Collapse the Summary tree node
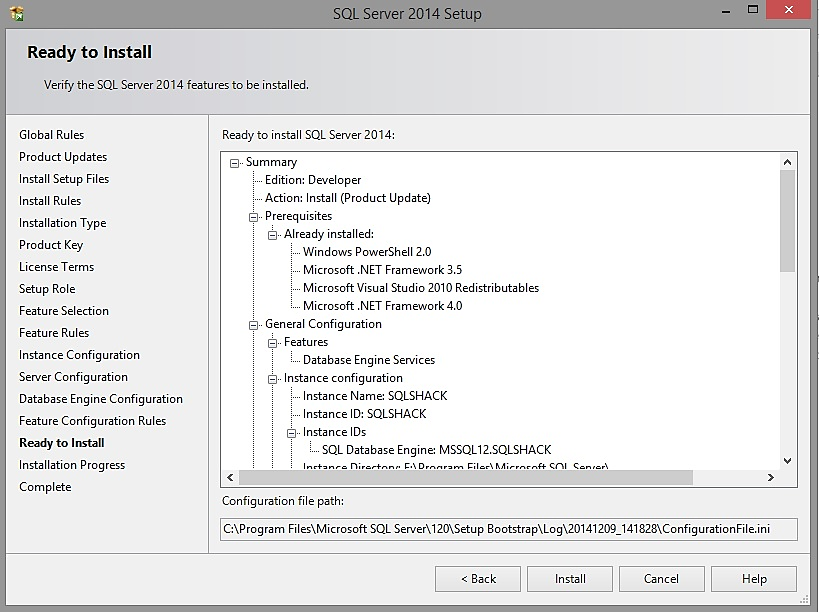 click(x=235, y=163)
